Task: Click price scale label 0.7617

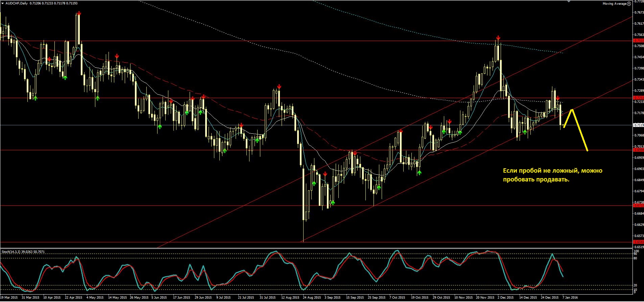Action: 639,24
